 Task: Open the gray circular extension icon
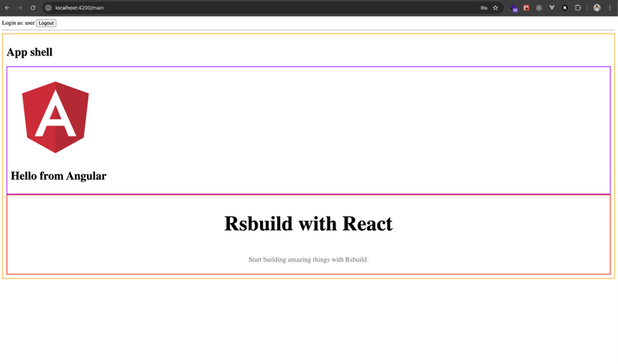[x=539, y=8]
